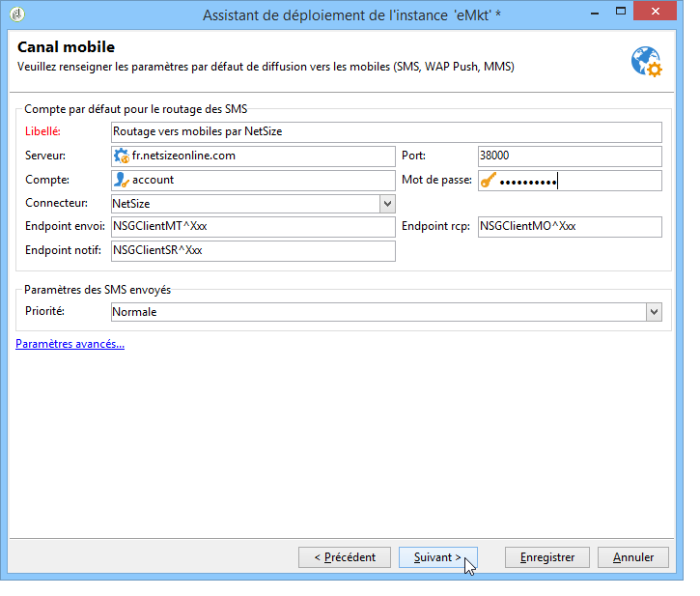This screenshot has width=700, height=596.
Task: Select the Connecteur NetSize combo box
Action: [253, 204]
